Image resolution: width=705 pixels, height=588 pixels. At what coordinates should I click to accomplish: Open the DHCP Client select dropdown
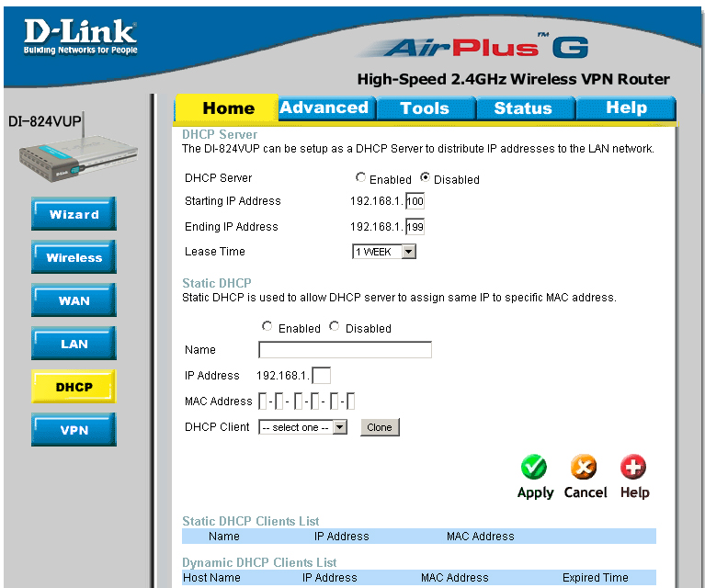pos(302,427)
